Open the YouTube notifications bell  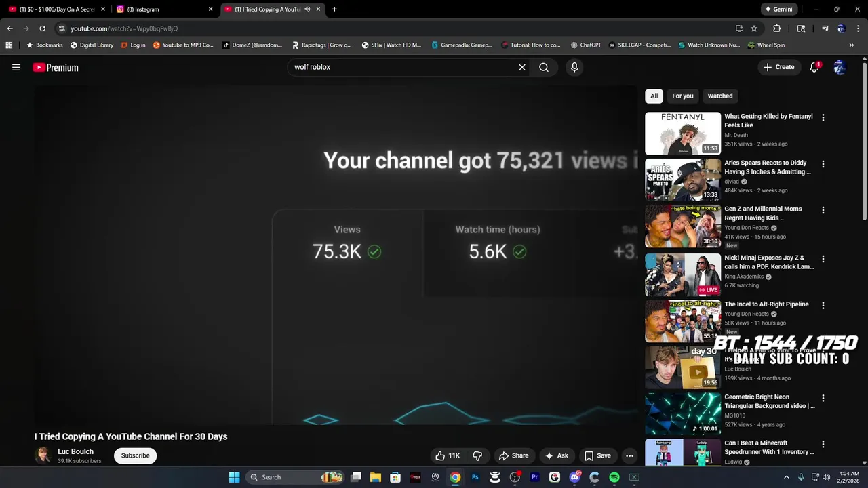click(814, 67)
